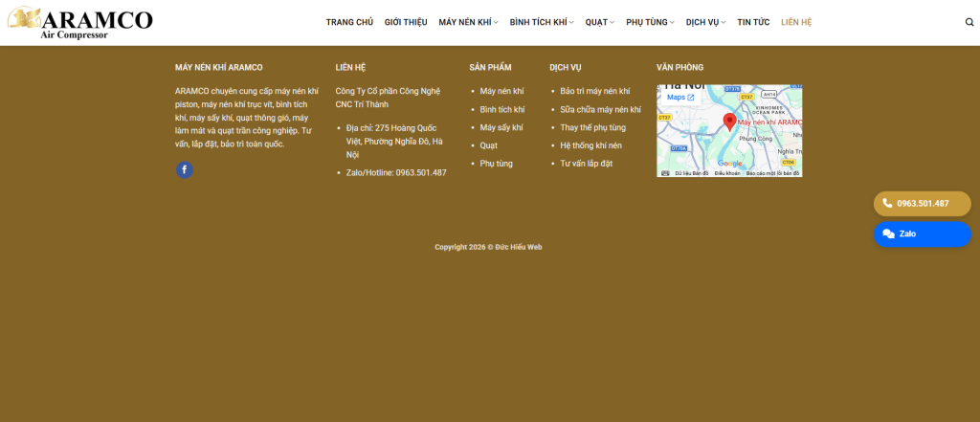Screen dimensions: 980x422
Task: Go to the Tin tức menu item
Action: pos(753,22)
